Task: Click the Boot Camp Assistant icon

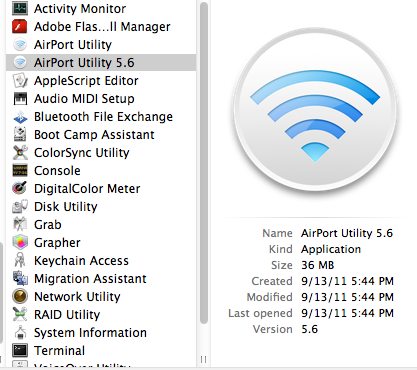Action: (20, 134)
